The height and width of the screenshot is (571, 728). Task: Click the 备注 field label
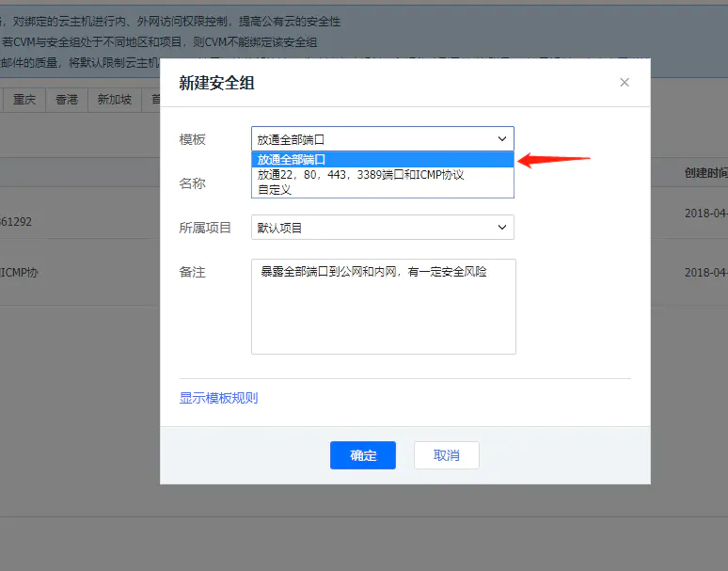[x=193, y=272]
